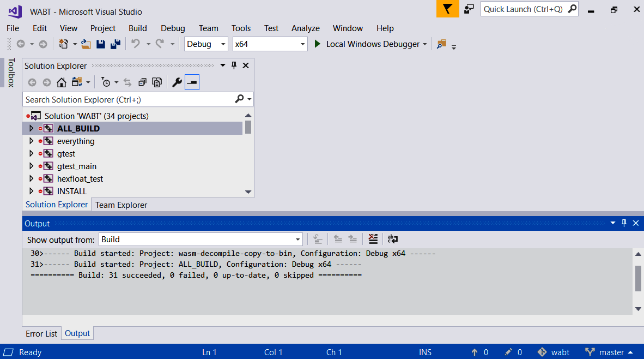This screenshot has width=644, height=359.
Task: Click the Home icon in Solution Explorer
Action: click(x=62, y=82)
